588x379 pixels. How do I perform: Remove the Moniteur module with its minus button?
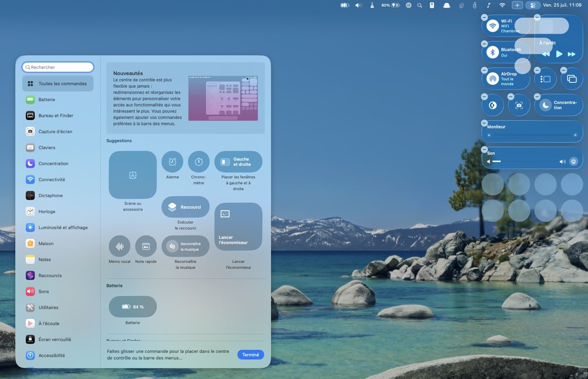click(x=485, y=123)
